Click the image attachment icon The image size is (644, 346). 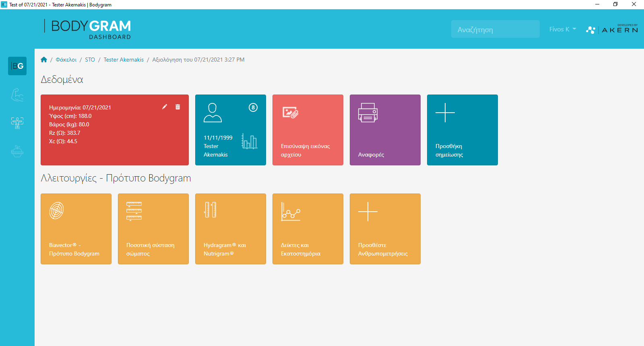point(290,113)
